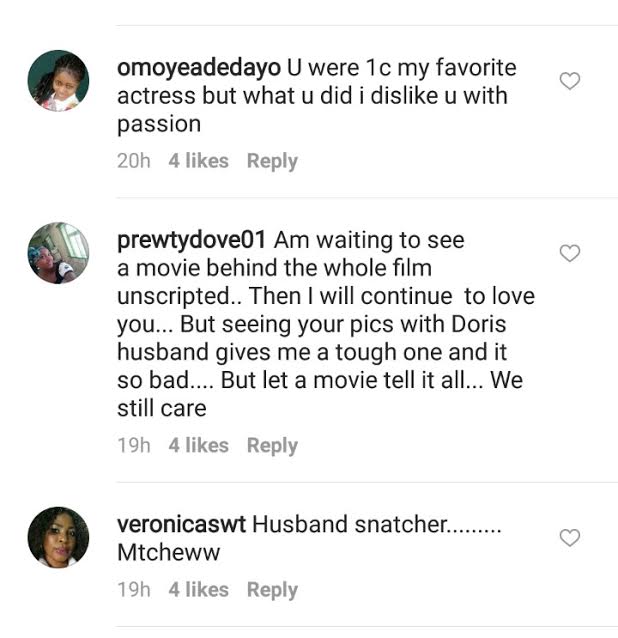Viewport: 618px width, 638px height.
Task: Reply to the "Husband snatcher" comment
Action: click(x=272, y=590)
